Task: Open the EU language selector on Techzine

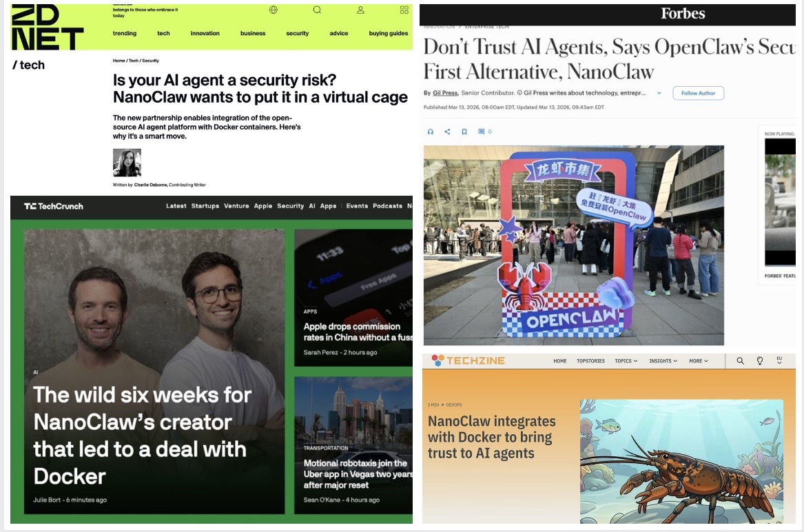Action: click(779, 360)
